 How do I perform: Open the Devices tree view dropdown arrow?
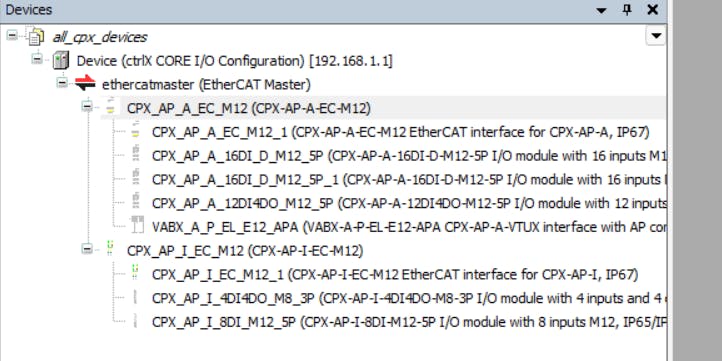point(656,36)
